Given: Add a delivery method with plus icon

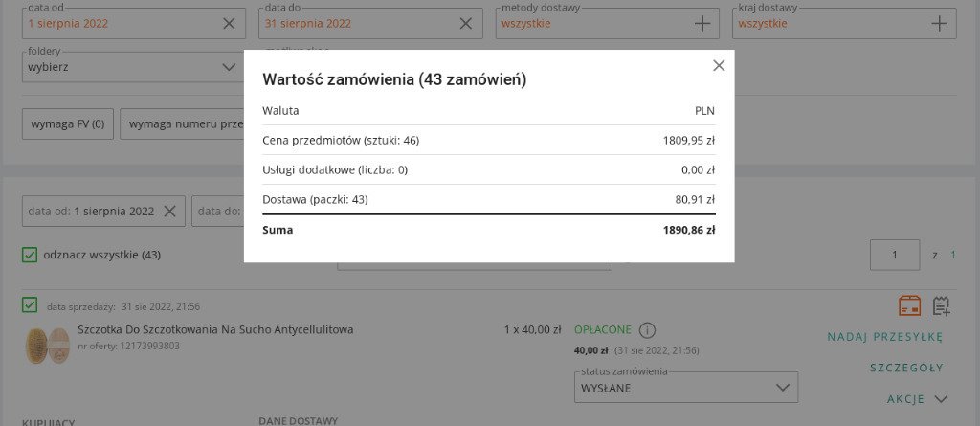Looking at the screenshot, I should [702, 23].
